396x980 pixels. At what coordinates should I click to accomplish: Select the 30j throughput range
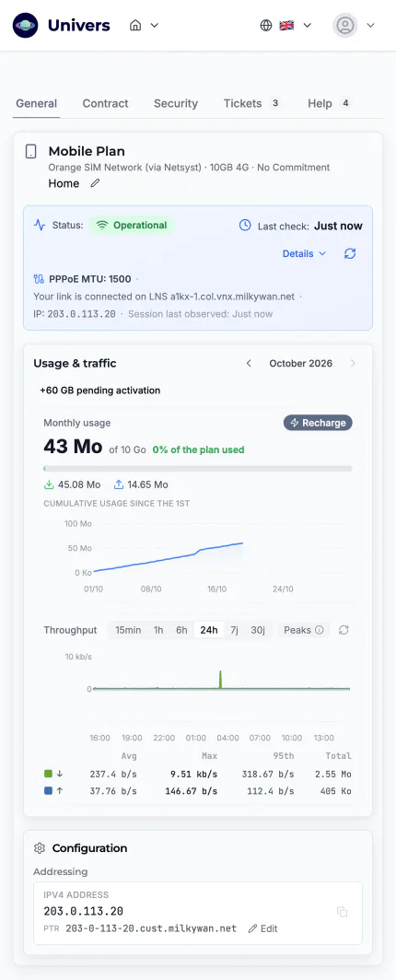[258, 630]
